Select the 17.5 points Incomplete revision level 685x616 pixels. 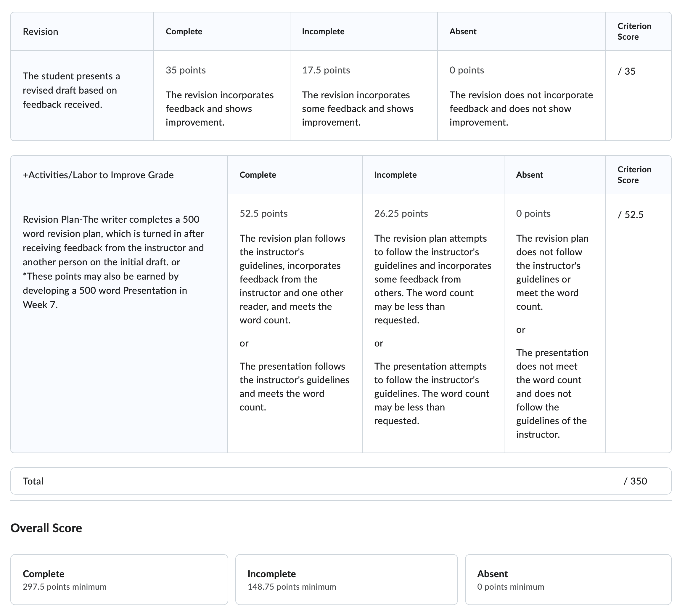click(364, 96)
